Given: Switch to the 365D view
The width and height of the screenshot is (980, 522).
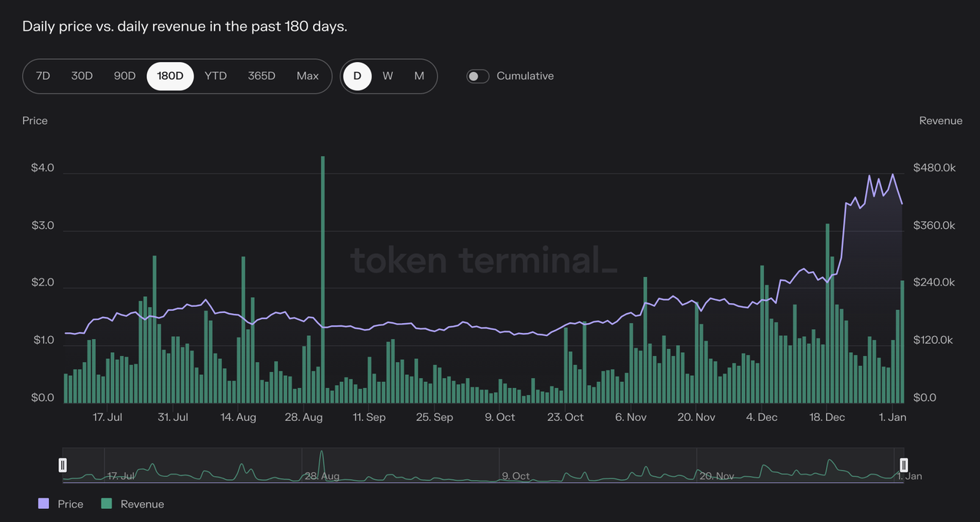Looking at the screenshot, I should 260,76.
